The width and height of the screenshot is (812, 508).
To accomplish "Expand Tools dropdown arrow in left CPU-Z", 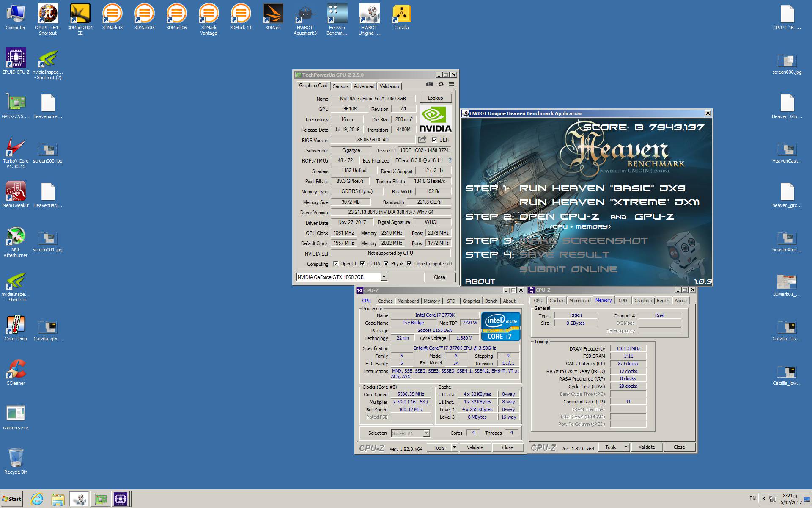I will pos(454,447).
